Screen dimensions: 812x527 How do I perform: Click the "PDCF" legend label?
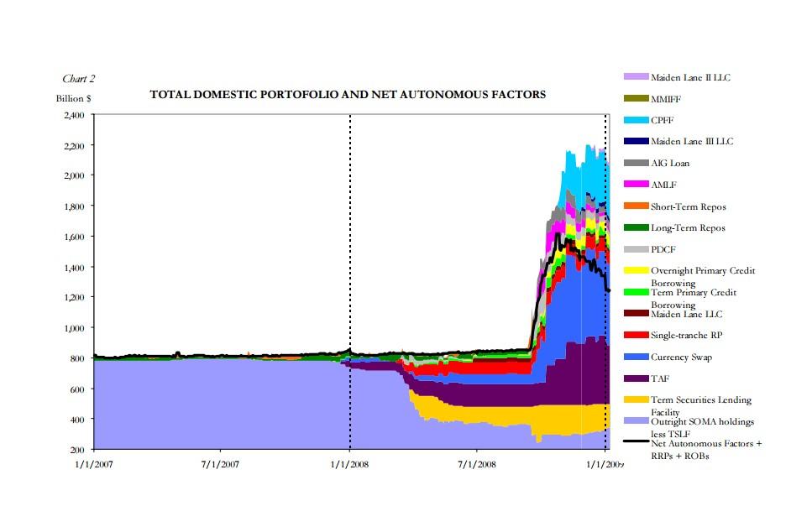663,249
